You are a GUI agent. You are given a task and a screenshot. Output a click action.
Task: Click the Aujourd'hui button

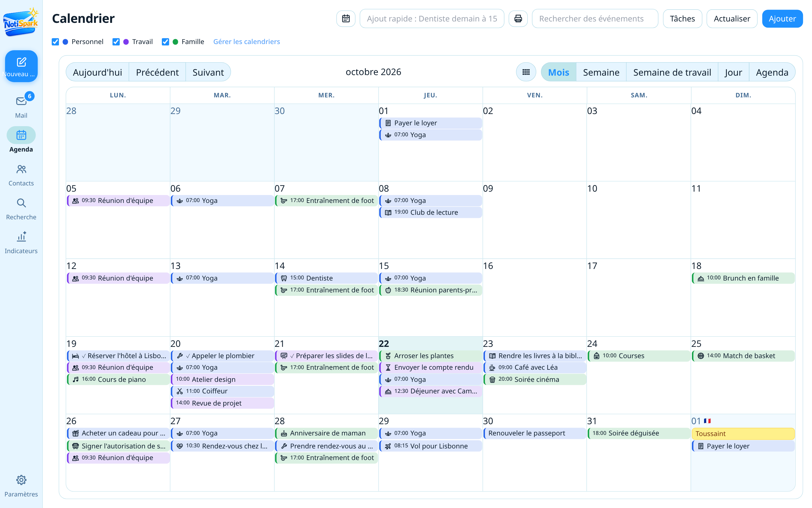97,72
